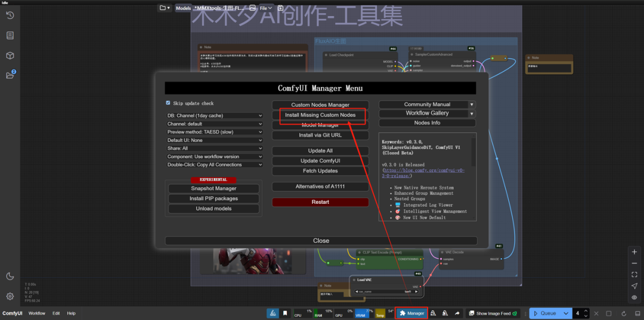Open Component: Use workflow version dropdown
Image resolution: width=644 pixels, height=320 pixels.
pyautogui.click(x=215, y=157)
